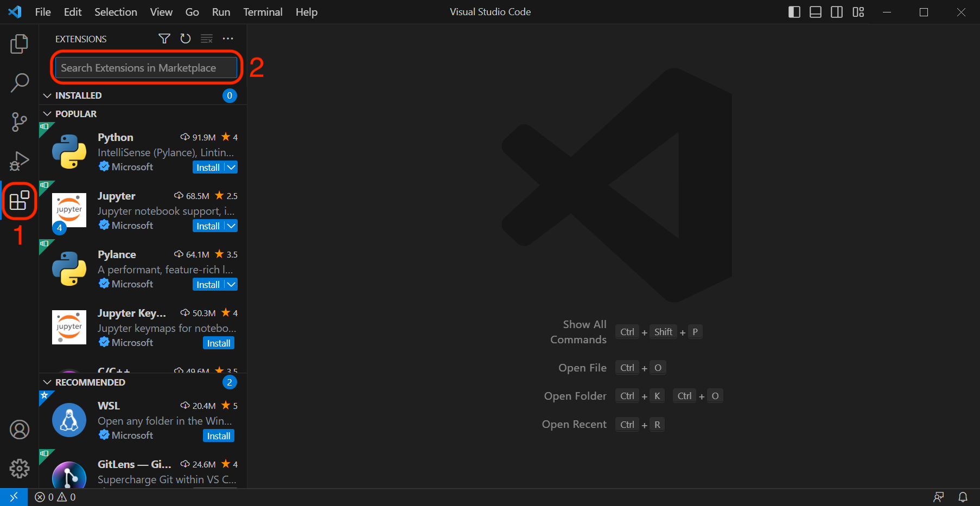
Task: Toggle the Primary Side Bar visibility
Action: [794, 12]
